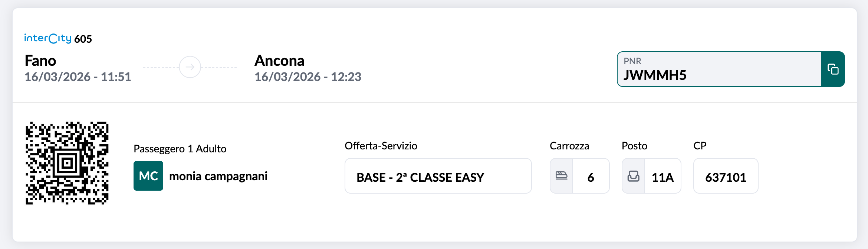The image size is (868, 249).
Task: Click the seat icon beside 11A
Action: coord(633,176)
